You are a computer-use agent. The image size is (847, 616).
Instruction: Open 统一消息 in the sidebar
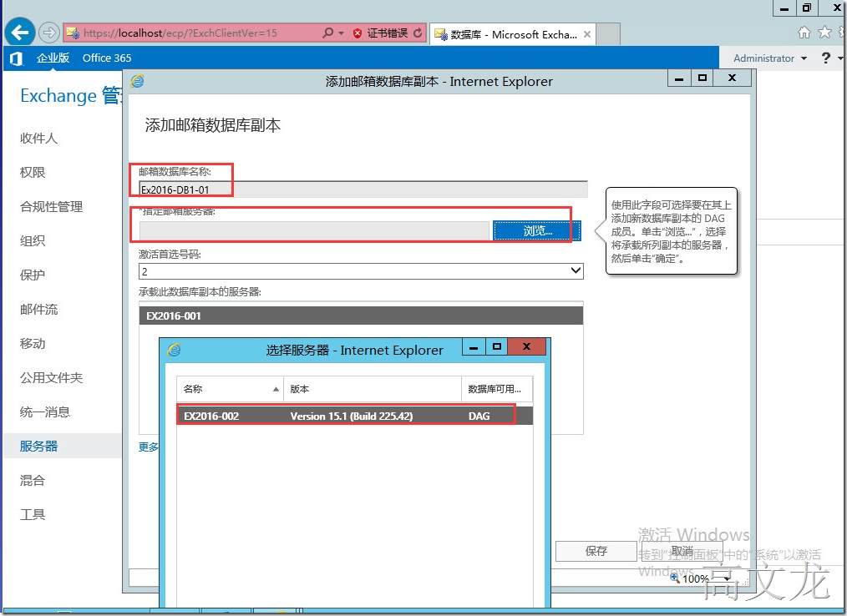pyautogui.click(x=45, y=412)
